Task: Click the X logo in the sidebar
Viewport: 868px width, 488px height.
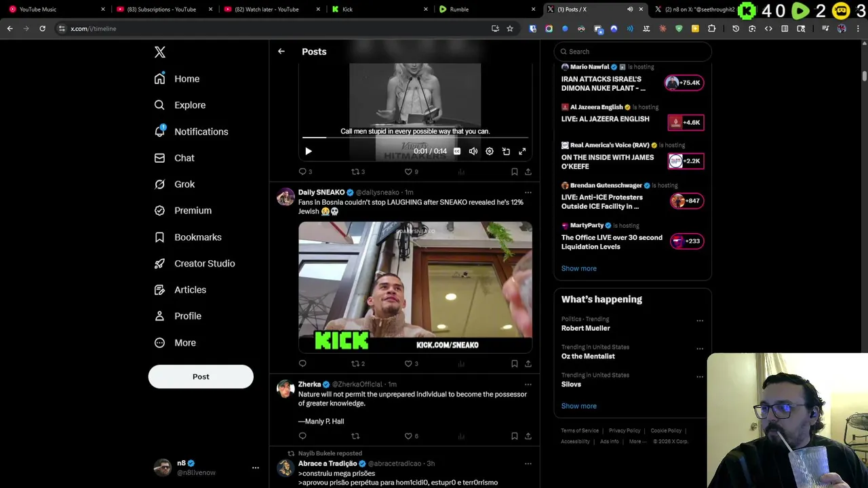Action: (x=160, y=52)
